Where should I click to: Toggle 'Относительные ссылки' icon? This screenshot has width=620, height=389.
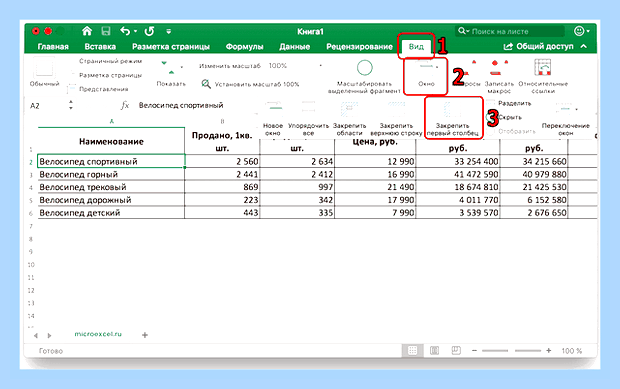(x=542, y=68)
